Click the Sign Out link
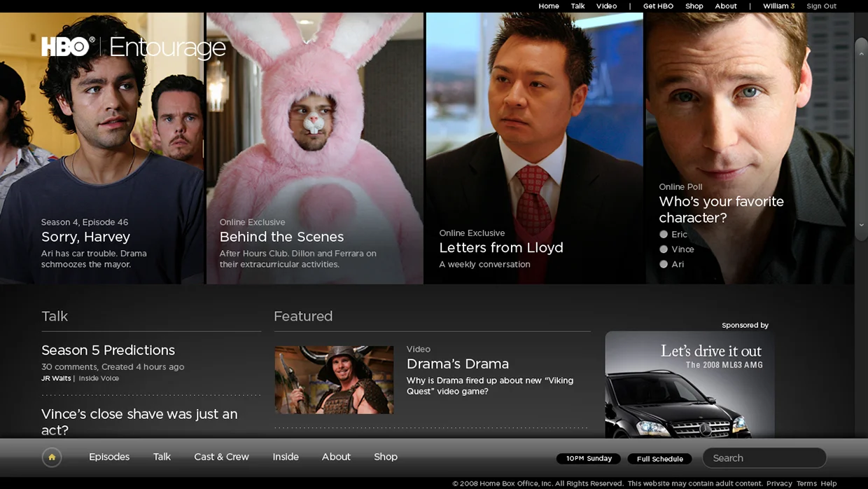This screenshot has height=489, width=868. point(821,6)
